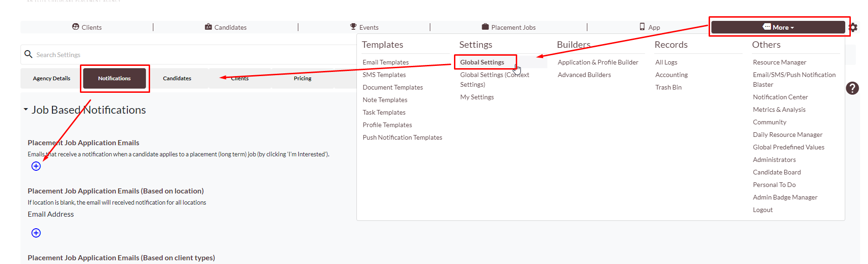This screenshot has width=868, height=264.
Task: Open Notification Center
Action: 780,97
